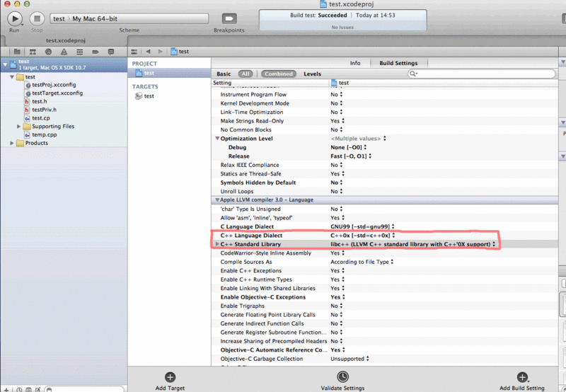This screenshot has width=566, height=392.
Task: Open the related files grid icon in jump bar
Action: 134,52
